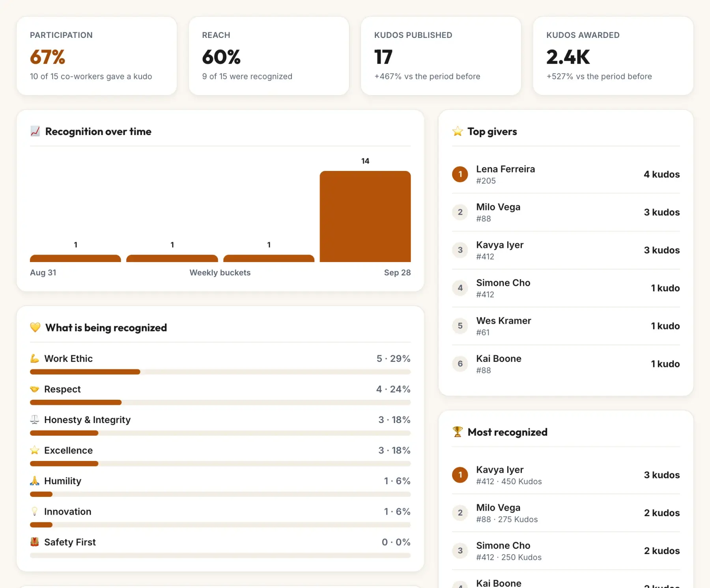The width and height of the screenshot is (710, 588).
Task: Click the '0 · 0%' value for Safety First
Action: click(396, 542)
